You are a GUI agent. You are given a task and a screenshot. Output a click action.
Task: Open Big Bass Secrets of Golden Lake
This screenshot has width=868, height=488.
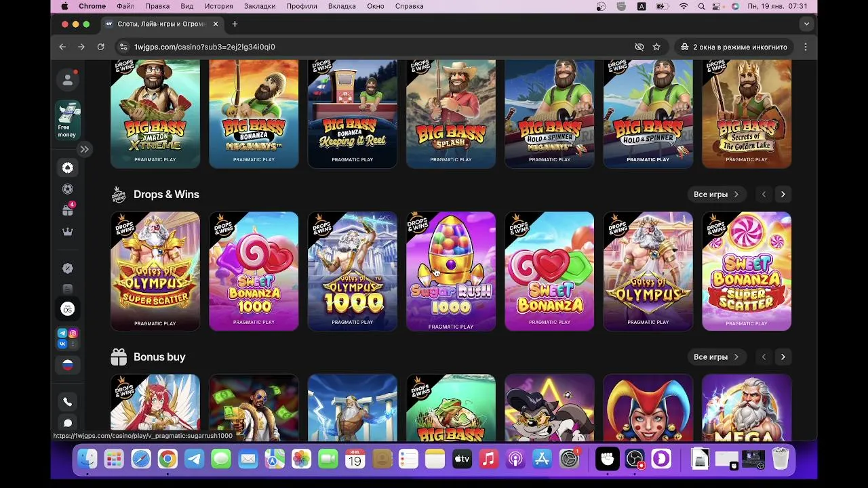coord(747,114)
